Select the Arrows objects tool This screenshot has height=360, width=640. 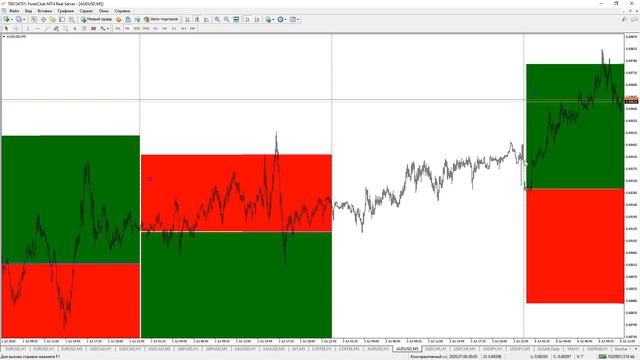click(x=102, y=28)
